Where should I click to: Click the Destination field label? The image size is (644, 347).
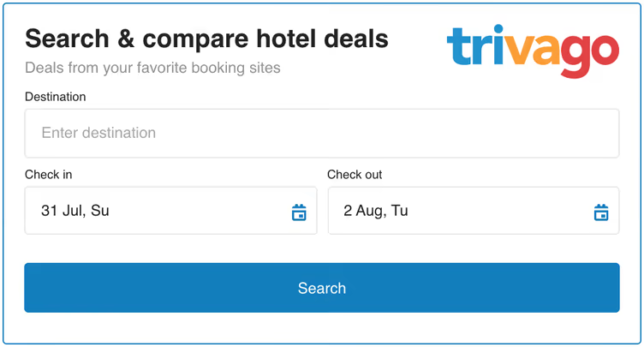[x=56, y=97]
